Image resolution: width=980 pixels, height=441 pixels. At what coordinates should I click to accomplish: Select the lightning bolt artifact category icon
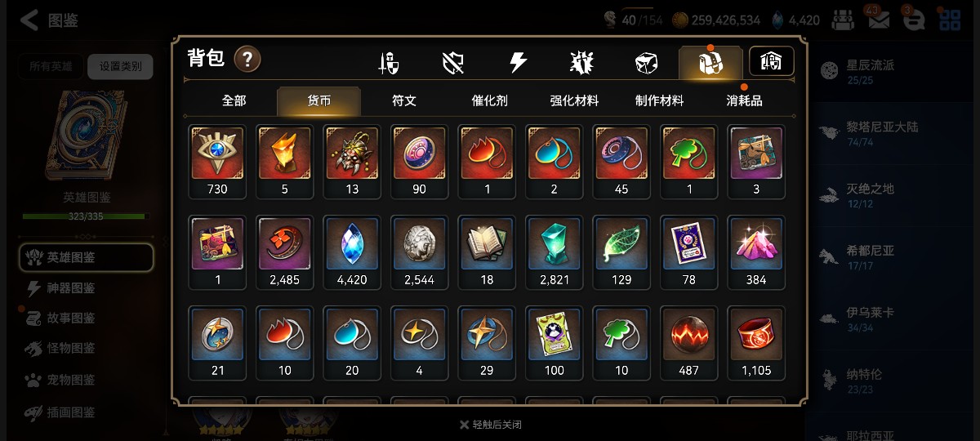(518, 63)
